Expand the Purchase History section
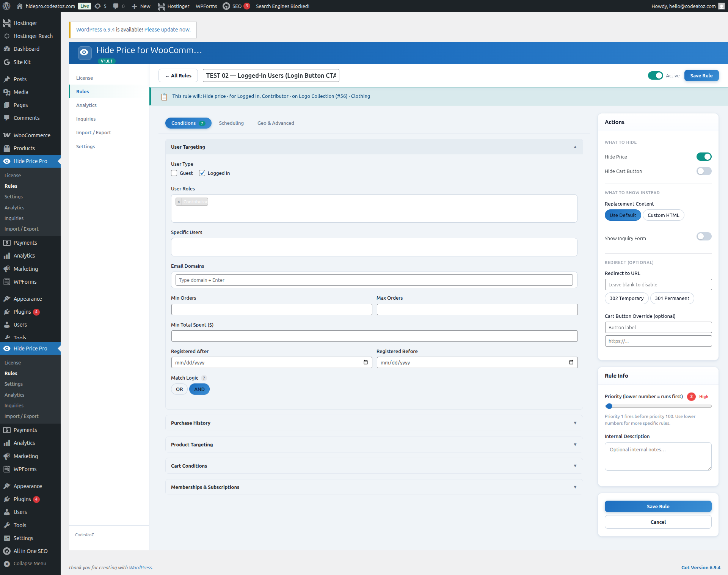 [x=374, y=423]
